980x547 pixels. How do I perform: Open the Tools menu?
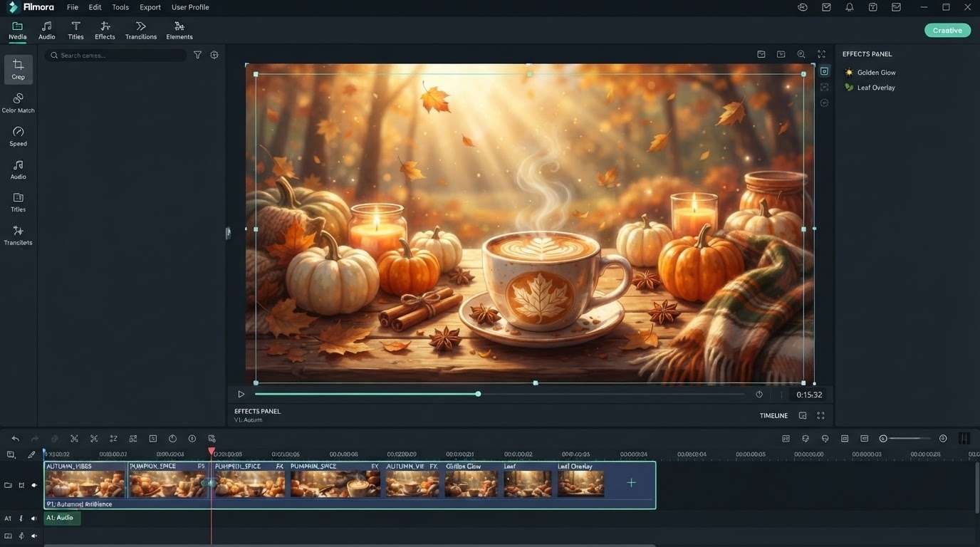click(120, 7)
